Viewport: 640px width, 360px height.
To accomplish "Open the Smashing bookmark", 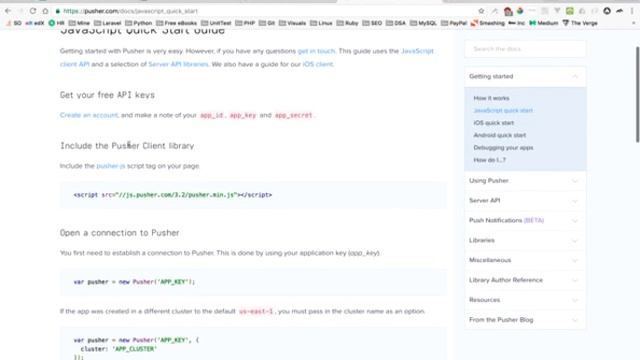I will pos(488,23).
